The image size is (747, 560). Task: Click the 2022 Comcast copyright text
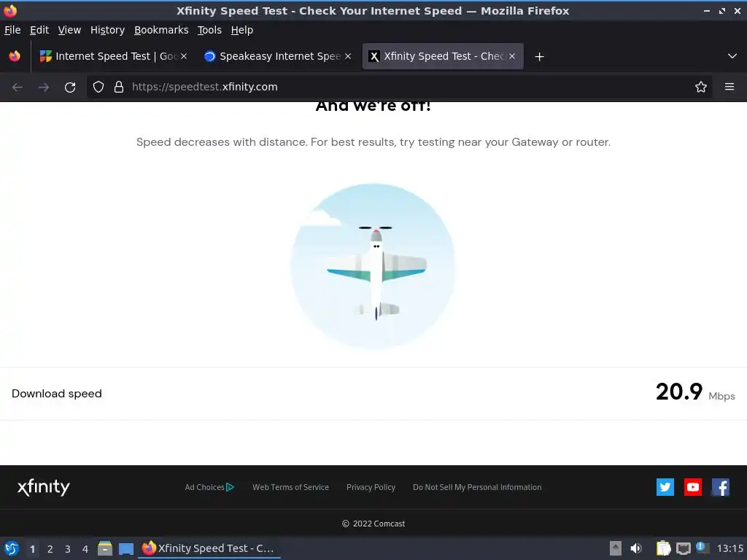pos(373,524)
